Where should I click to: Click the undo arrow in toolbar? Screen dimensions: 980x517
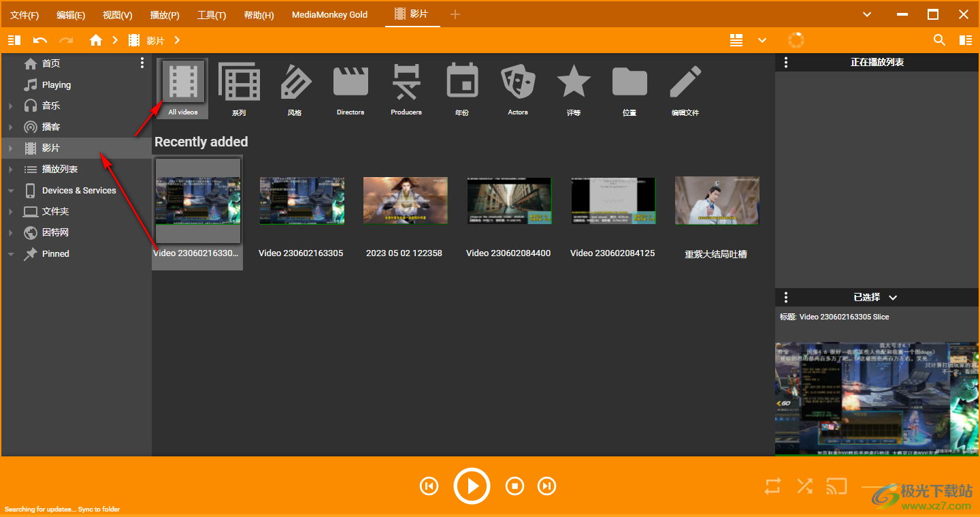40,40
